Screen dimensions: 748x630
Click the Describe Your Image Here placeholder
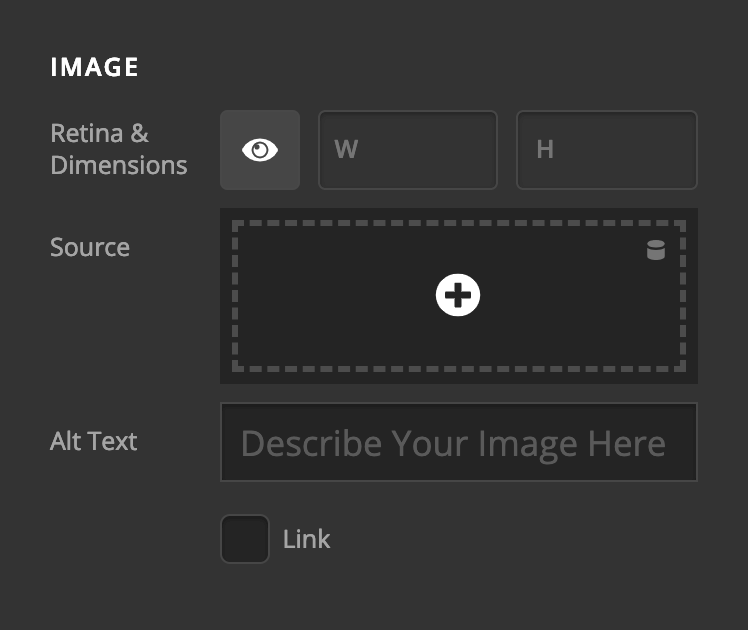pos(452,443)
